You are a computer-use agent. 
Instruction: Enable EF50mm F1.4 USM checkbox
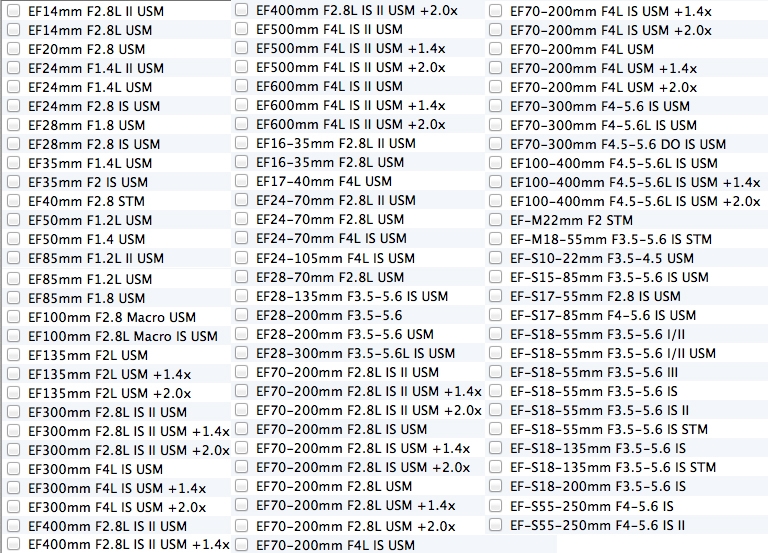(x=14, y=239)
